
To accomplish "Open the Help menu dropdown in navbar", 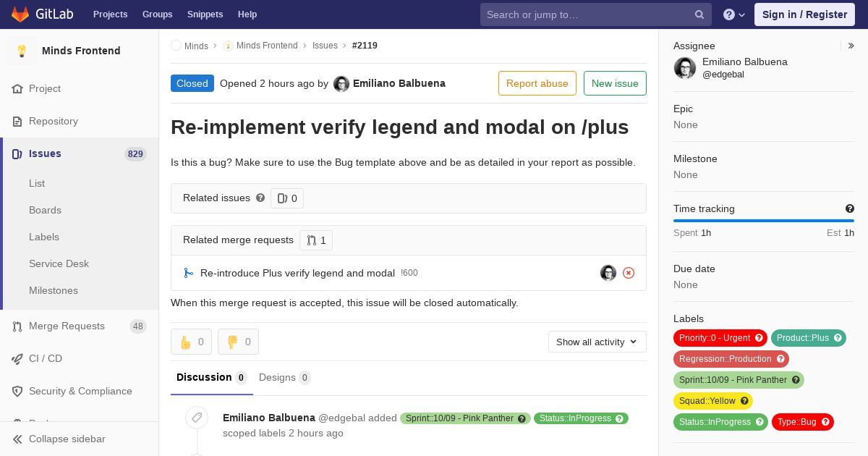I will point(734,14).
